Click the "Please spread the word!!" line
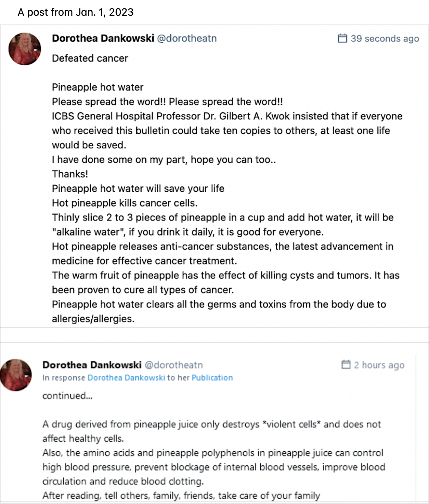The height and width of the screenshot is (504, 429). tap(167, 102)
